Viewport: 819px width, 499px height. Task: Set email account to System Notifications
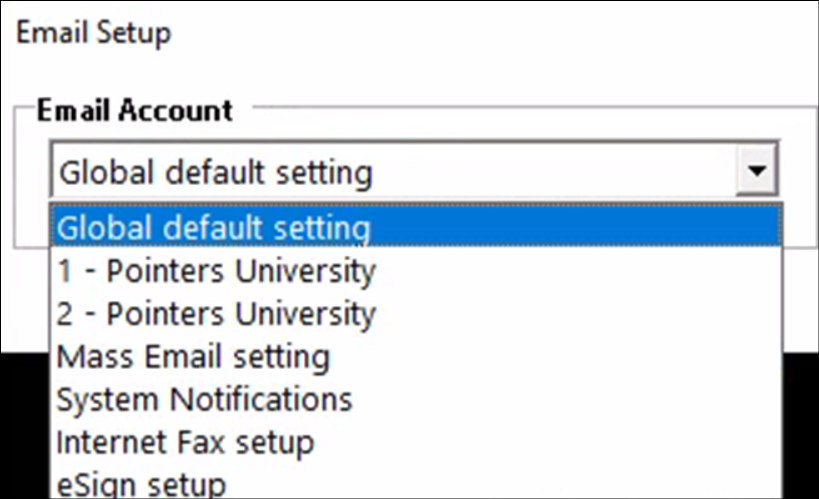(205, 399)
